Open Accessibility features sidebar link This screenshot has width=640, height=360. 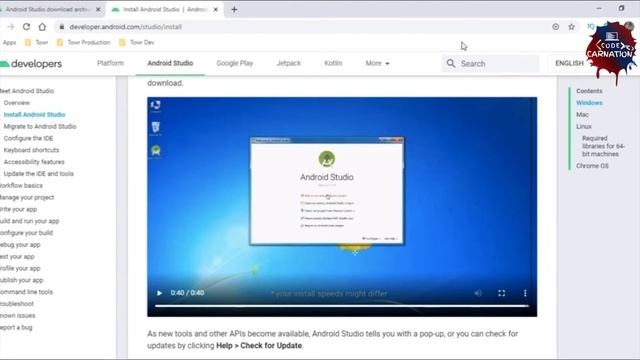tap(34, 162)
